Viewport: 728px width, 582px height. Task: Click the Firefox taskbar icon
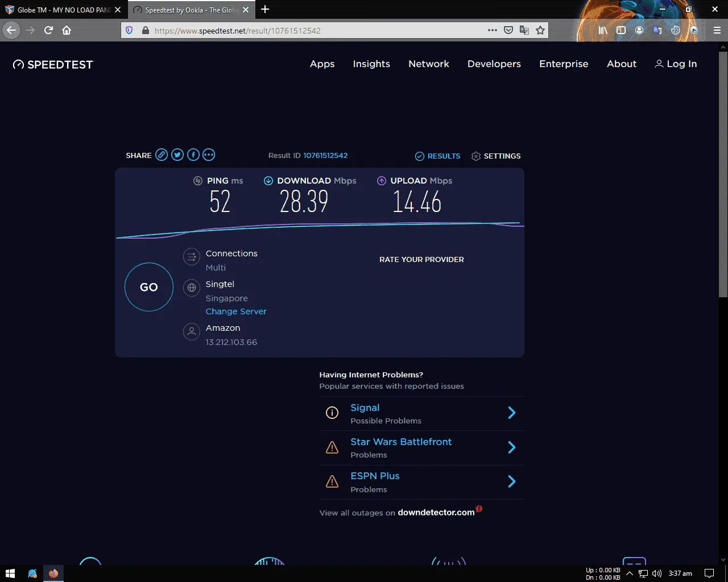[53, 573]
